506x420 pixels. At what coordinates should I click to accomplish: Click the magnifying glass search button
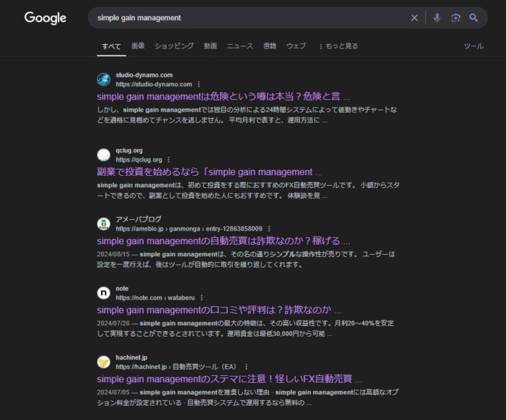point(473,18)
